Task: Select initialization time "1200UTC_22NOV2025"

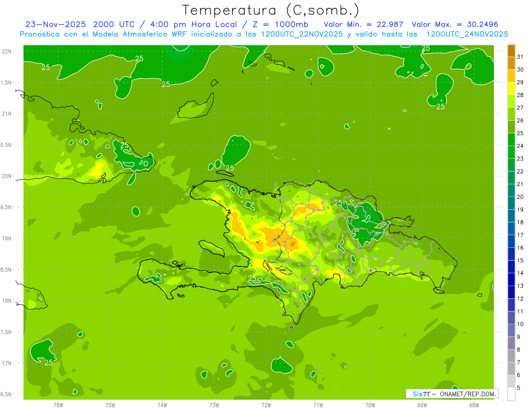Action: tap(301, 34)
